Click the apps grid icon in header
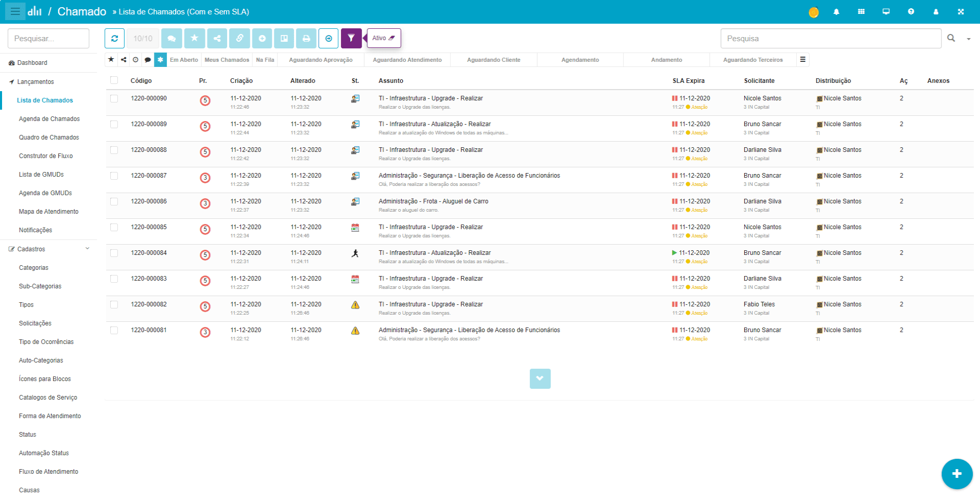Screen dimensions: 980x499 click(x=861, y=12)
